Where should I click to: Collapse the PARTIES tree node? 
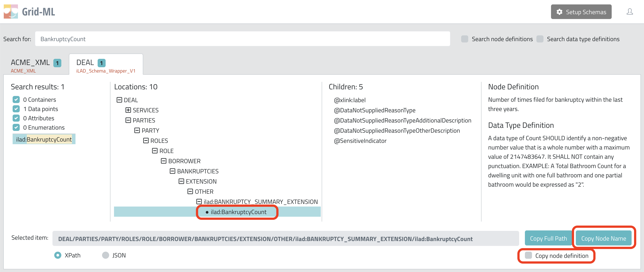tap(128, 120)
